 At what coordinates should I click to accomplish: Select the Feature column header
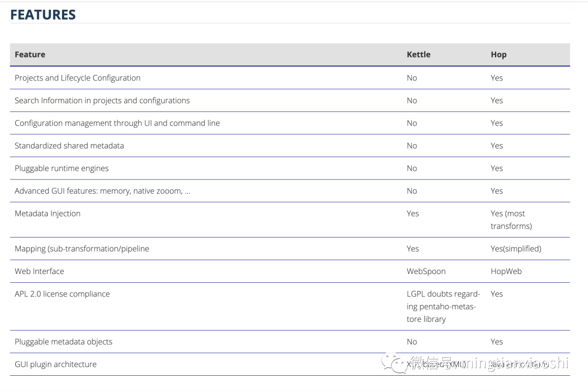click(x=30, y=54)
